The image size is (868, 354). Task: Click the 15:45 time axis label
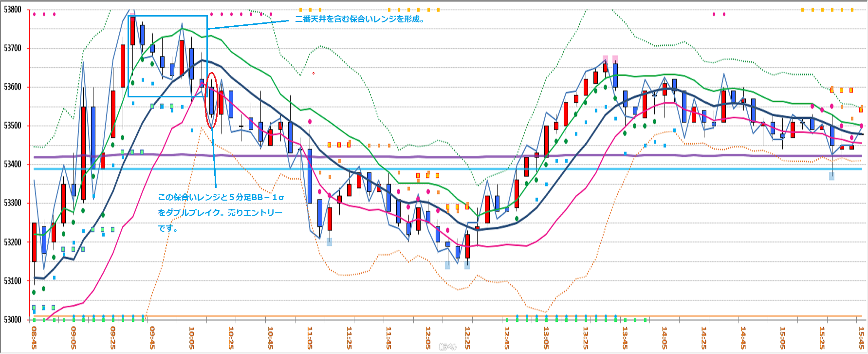coord(861,337)
